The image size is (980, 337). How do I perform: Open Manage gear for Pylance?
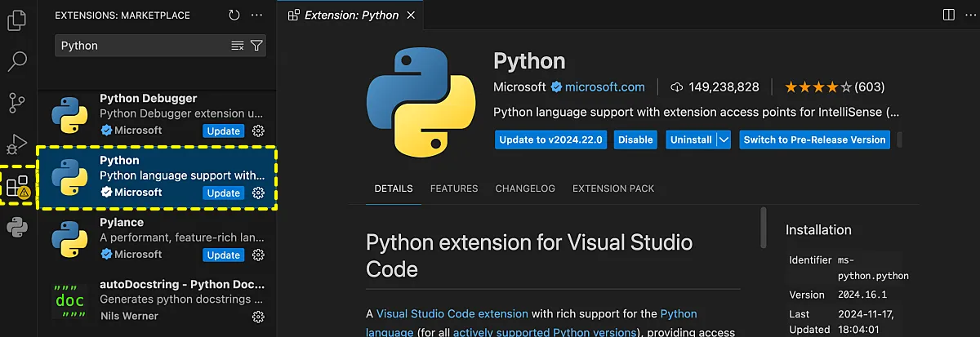coord(258,255)
